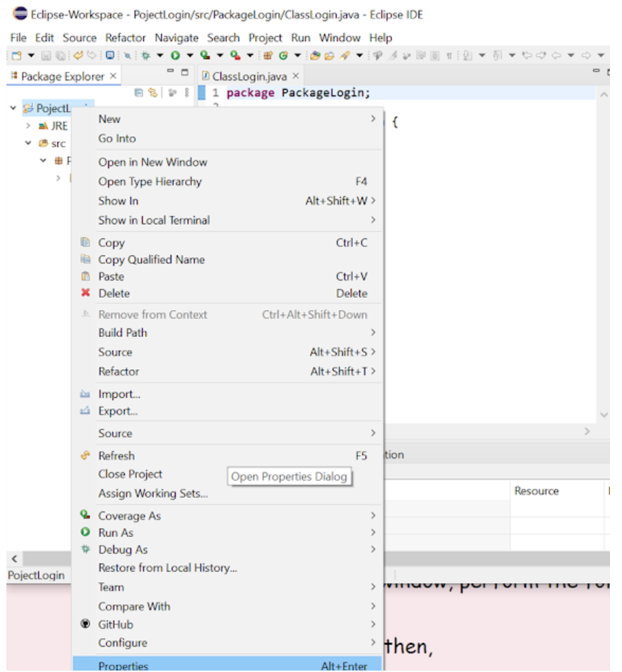Choose Assign Working Sets... entry
Image resolution: width=622 pixels, height=672 pixels.
click(x=227, y=493)
